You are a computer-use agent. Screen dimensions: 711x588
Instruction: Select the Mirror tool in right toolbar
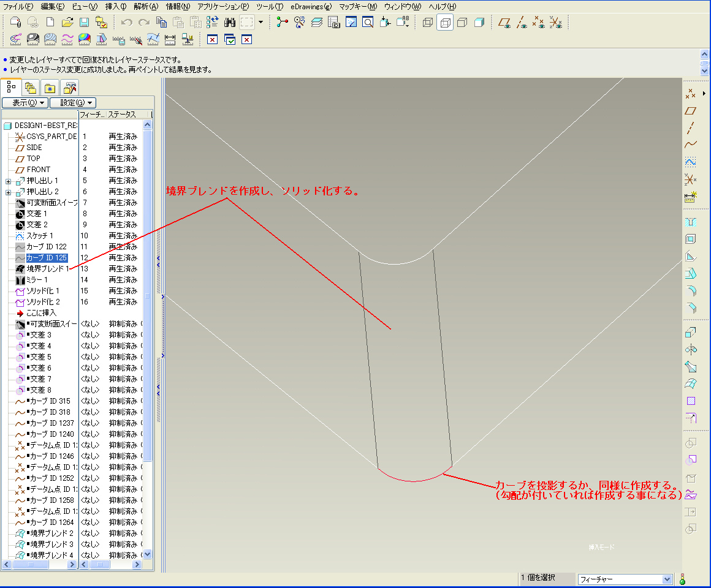point(691,350)
